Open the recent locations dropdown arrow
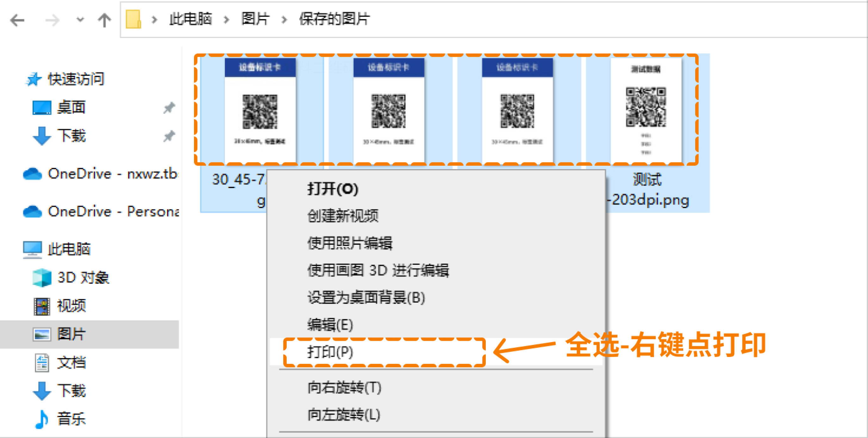 (x=80, y=20)
